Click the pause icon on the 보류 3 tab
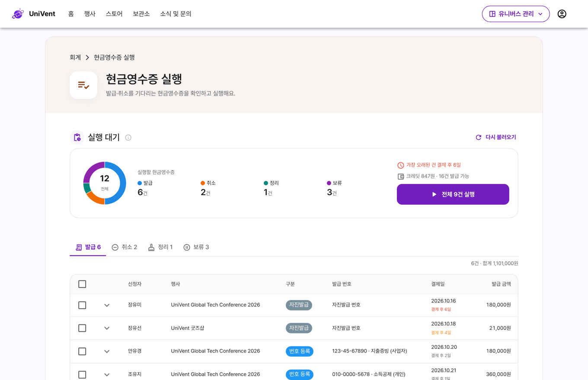The width and height of the screenshot is (588, 380). [x=187, y=247]
